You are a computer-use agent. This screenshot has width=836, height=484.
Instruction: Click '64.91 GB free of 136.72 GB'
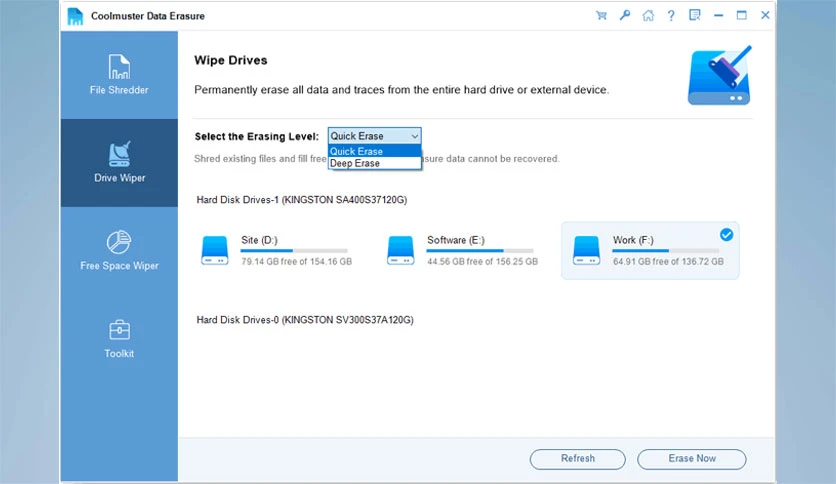click(x=668, y=262)
